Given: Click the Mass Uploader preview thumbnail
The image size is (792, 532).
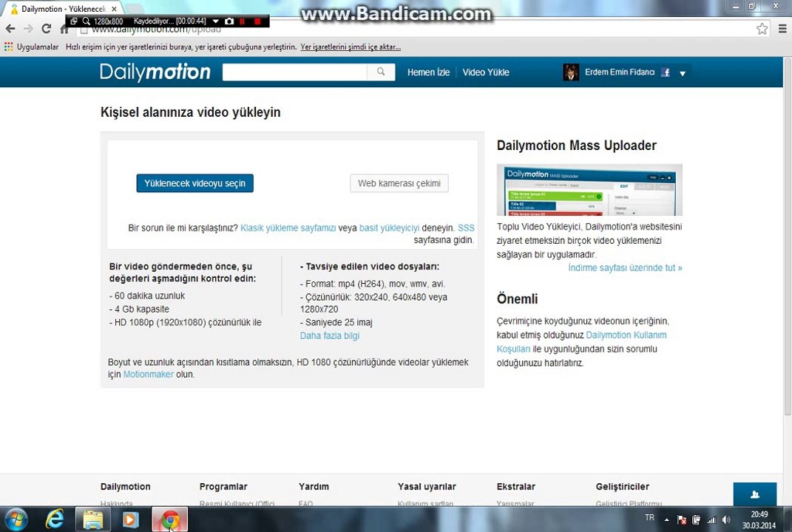Looking at the screenshot, I should pos(589,190).
